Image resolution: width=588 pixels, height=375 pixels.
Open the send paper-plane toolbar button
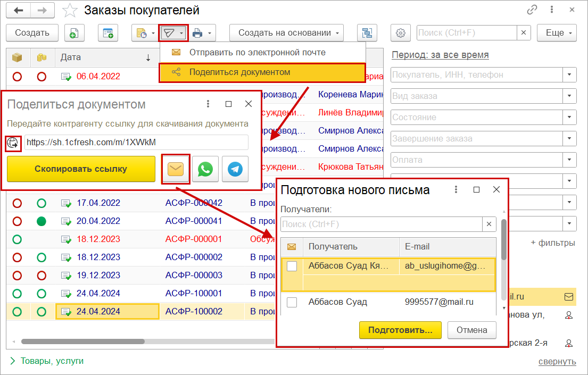(169, 33)
